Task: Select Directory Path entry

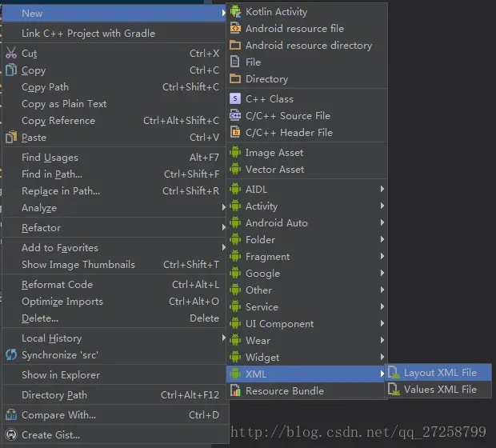Action: click(x=114, y=395)
